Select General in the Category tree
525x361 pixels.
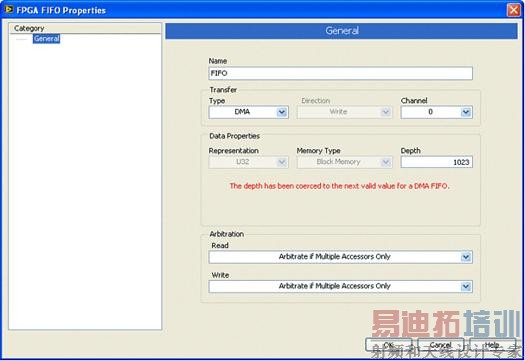(47, 39)
